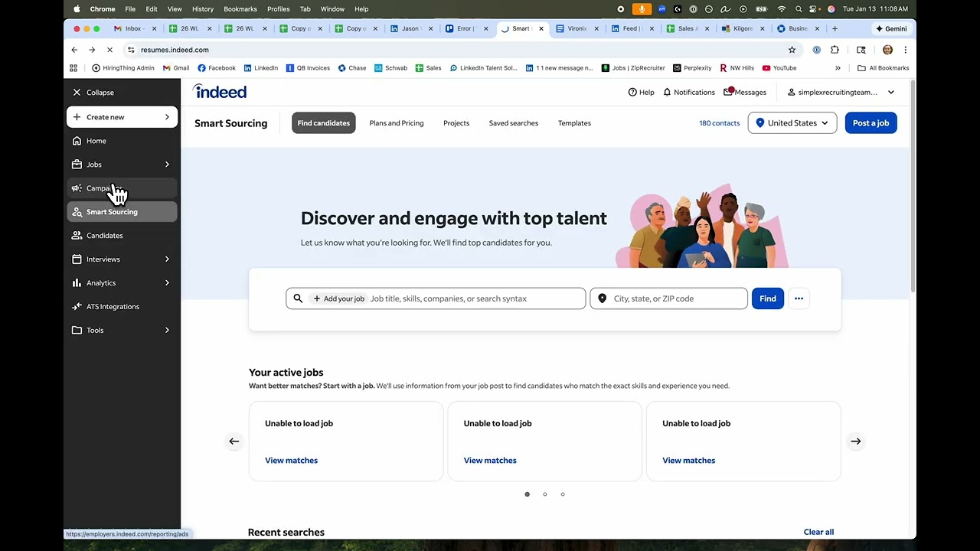
Task: Select Smart Sourcing in sidebar
Action: 122,212
